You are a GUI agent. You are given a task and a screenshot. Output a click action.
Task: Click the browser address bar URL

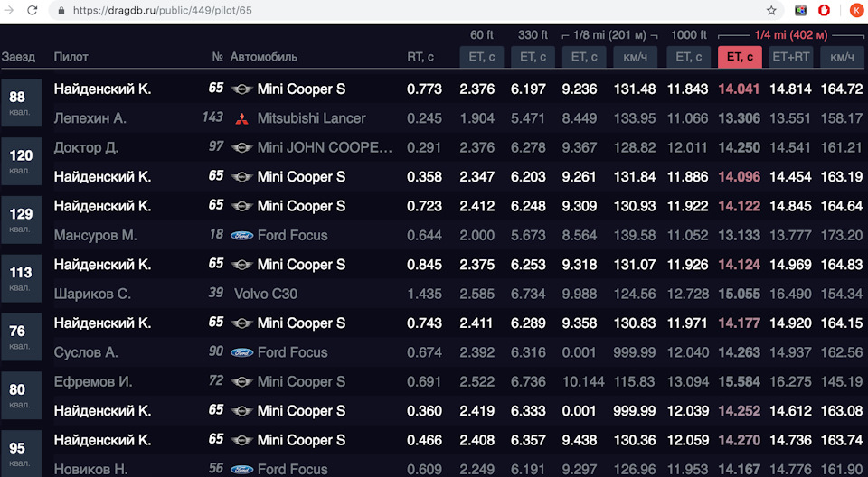click(x=163, y=11)
